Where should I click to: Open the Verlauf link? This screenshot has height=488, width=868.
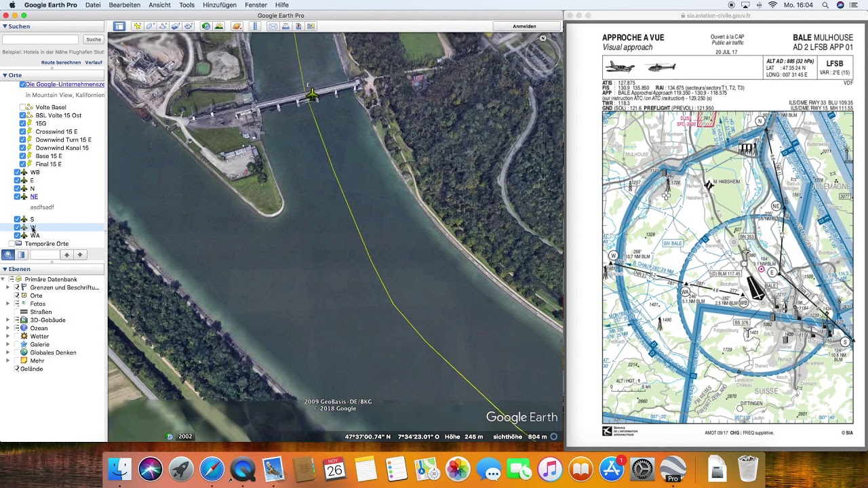pyautogui.click(x=94, y=62)
